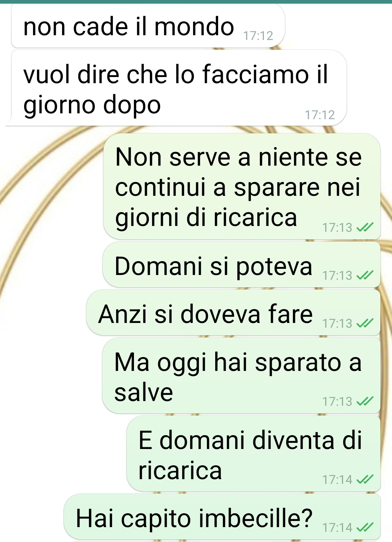Click double checkmarks on 'Anzi si doveva fare'

coord(364,323)
